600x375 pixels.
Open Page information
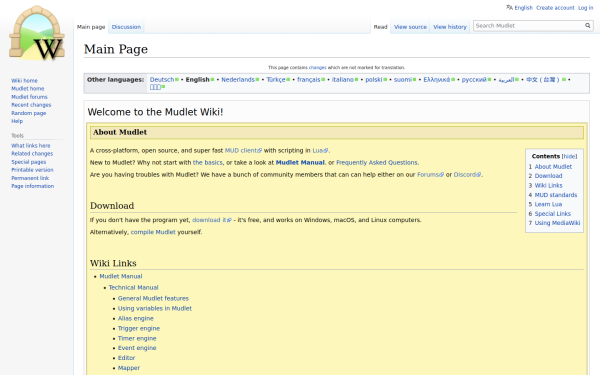(x=33, y=186)
